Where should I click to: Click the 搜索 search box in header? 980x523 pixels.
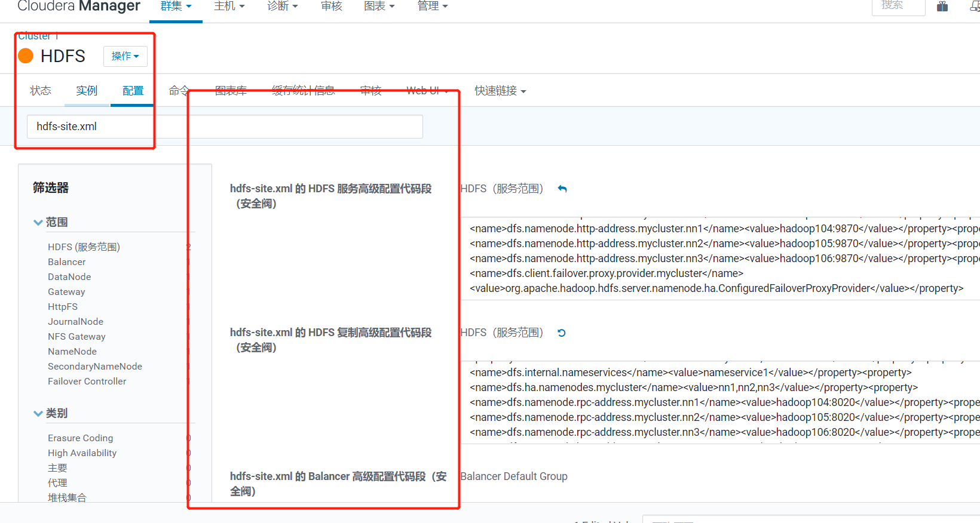(x=898, y=7)
